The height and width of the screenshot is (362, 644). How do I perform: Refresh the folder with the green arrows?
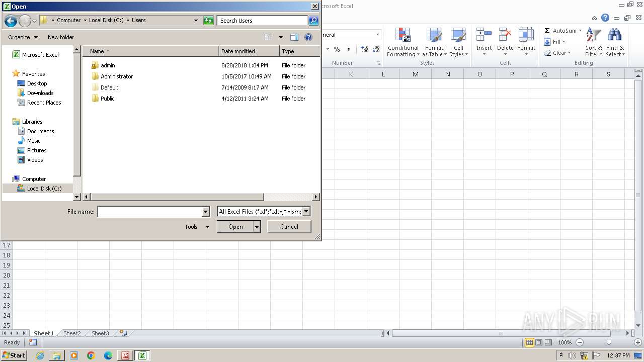tap(208, 21)
